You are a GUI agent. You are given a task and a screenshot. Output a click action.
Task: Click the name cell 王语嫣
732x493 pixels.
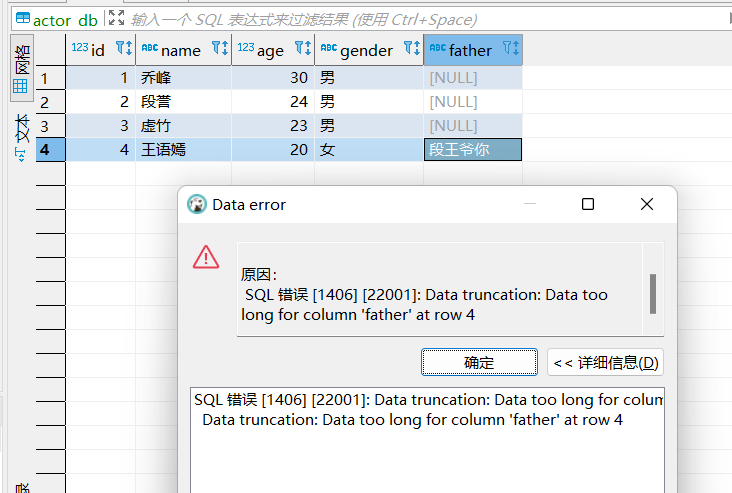(183, 150)
